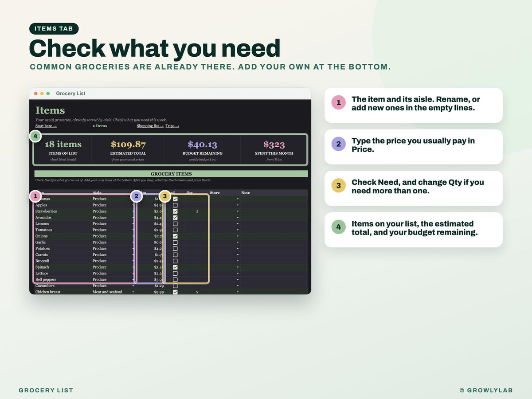Screen dimensions: 532x399
Task: Click the '$40.13' budget remaining value
Action: [203, 144]
